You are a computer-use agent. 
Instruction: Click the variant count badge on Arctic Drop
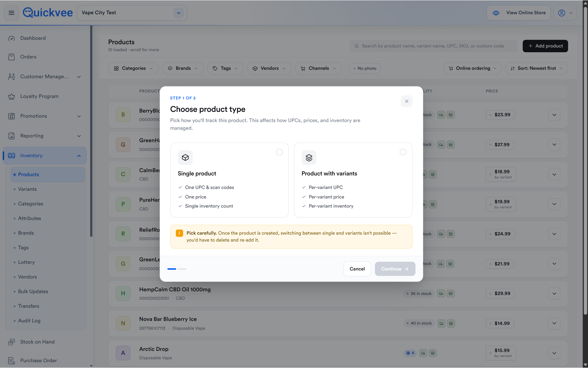[410, 353]
